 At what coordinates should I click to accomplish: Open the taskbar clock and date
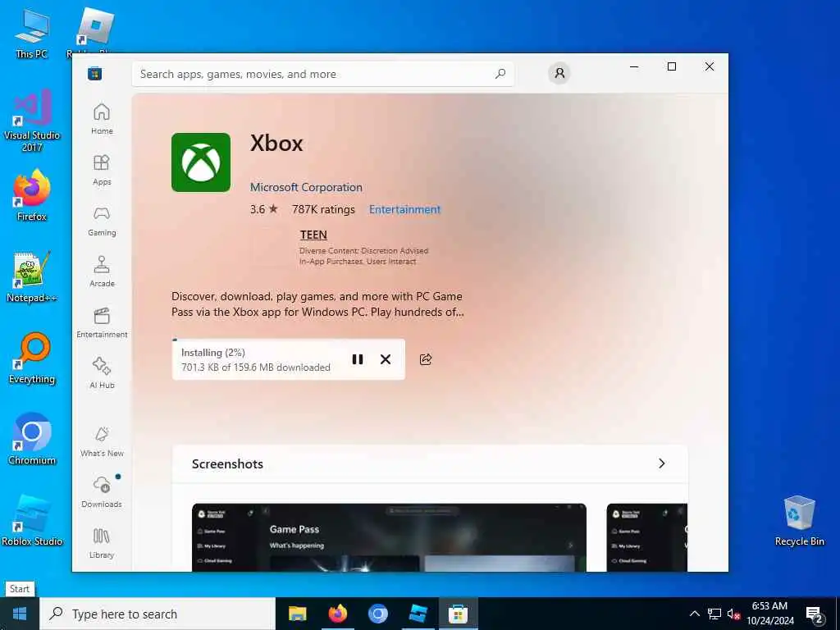[769, 614]
